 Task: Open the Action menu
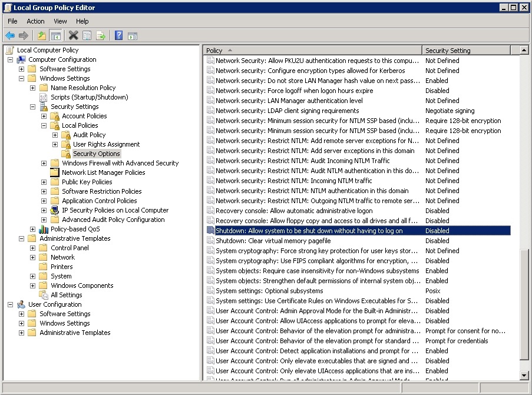[35, 21]
